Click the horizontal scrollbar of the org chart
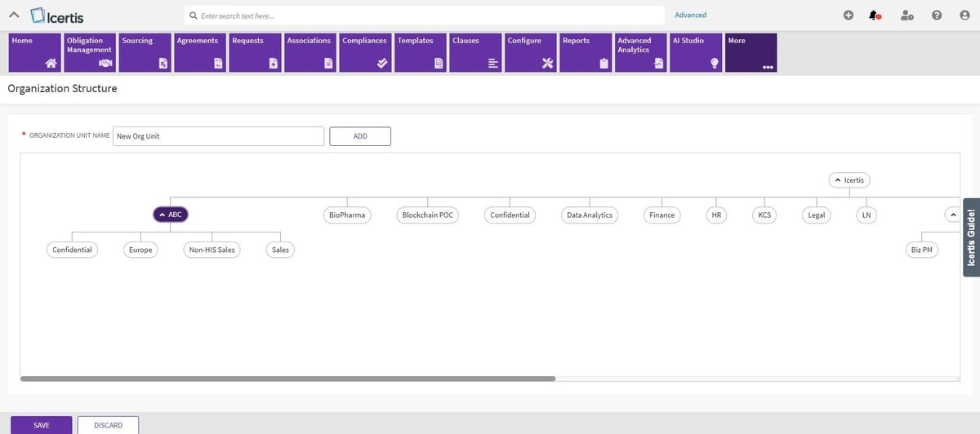980x434 pixels. [x=288, y=379]
